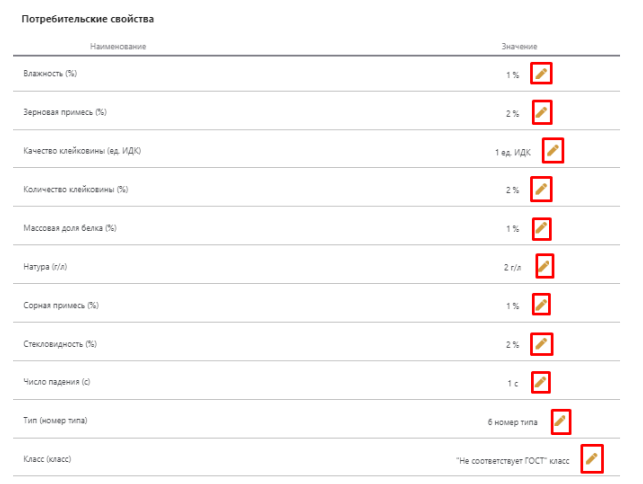This screenshot has width=643, height=484.
Task: Edit Качество клейковины (ед. ИДК) value
Action: (x=553, y=151)
